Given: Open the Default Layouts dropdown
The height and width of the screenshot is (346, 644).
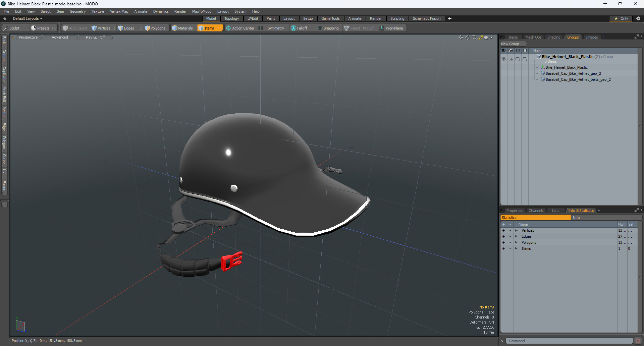Looking at the screenshot, I should tap(28, 18).
